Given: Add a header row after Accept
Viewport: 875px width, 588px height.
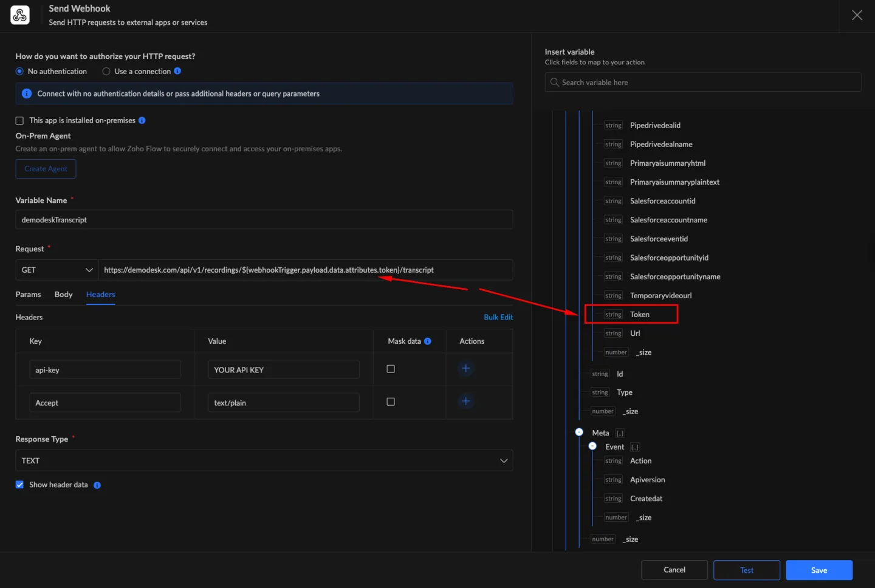Looking at the screenshot, I should (466, 402).
